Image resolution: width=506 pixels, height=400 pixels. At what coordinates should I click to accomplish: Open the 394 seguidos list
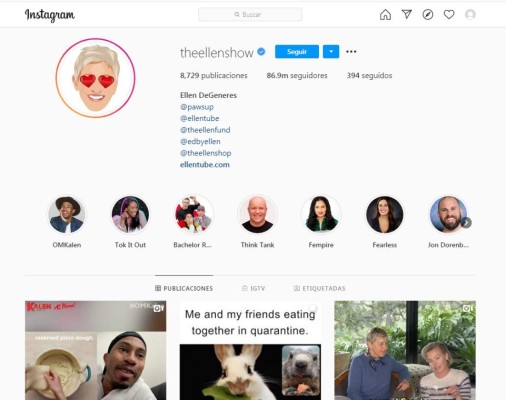[x=369, y=76]
